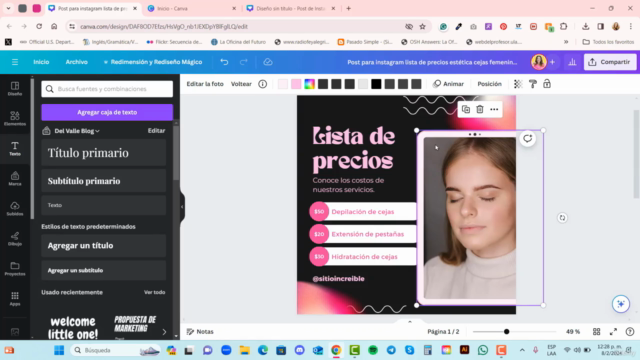
Task: Open the Archivo menu
Action: click(x=77, y=62)
